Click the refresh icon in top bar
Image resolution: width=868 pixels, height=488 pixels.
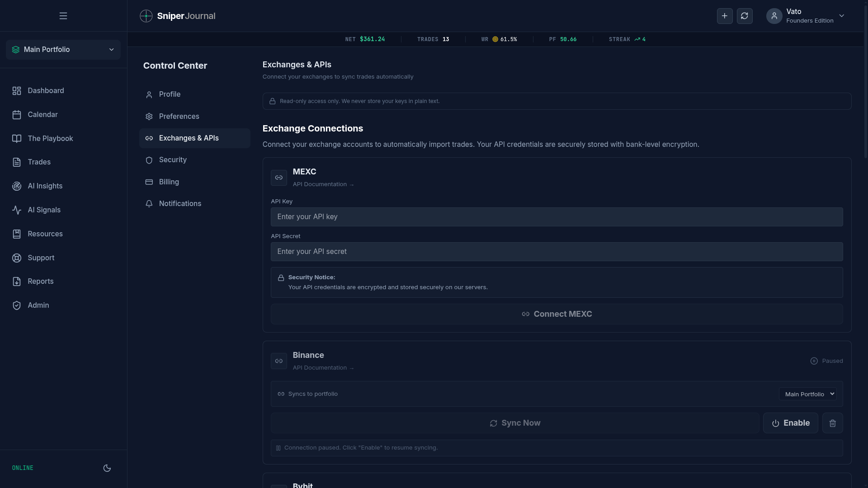(745, 16)
